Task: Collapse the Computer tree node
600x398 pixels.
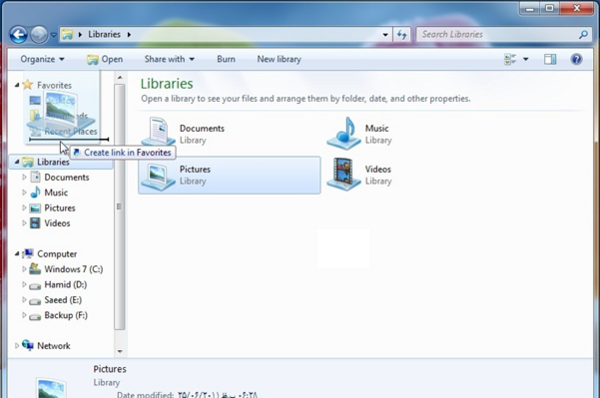Action: coord(17,254)
